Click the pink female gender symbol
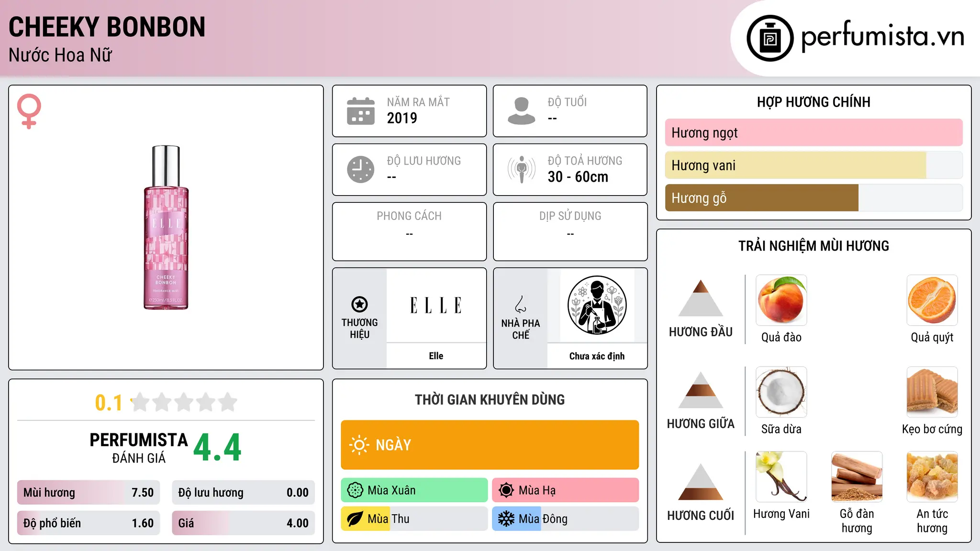The height and width of the screenshot is (551, 980). [x=29, y=111]
